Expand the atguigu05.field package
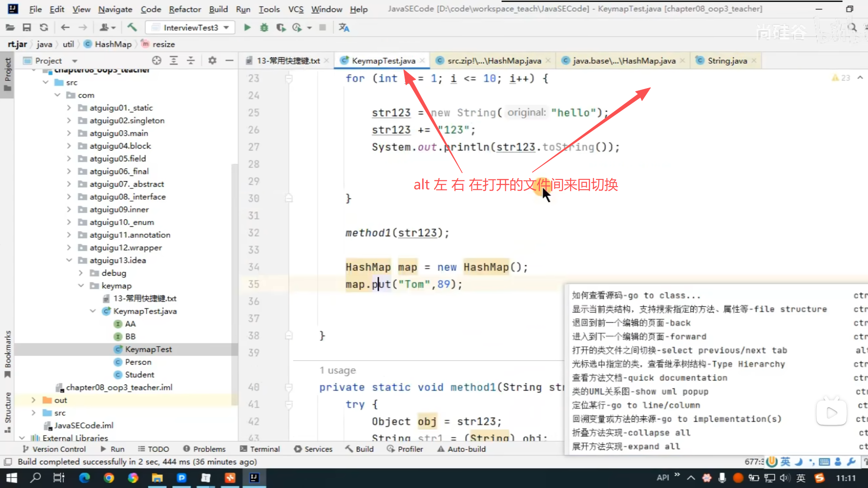The width and height of the screenshot is (868, 488). 69,159
